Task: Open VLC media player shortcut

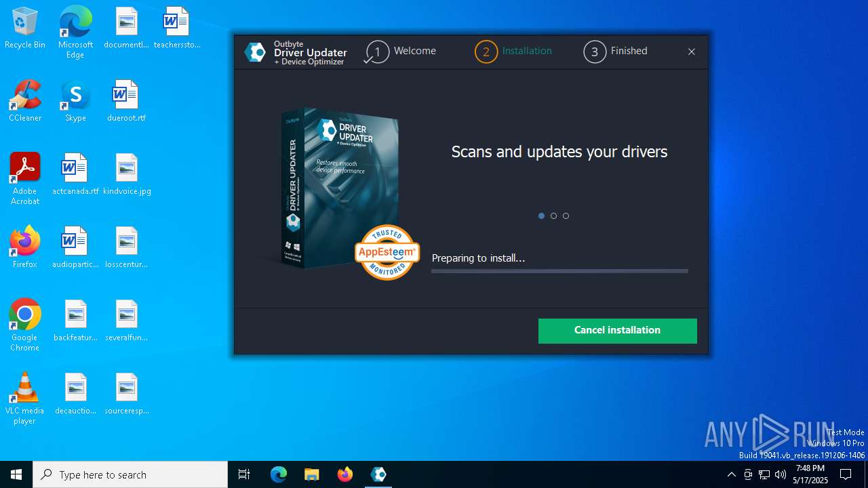Action: click(x=25, y=399)
